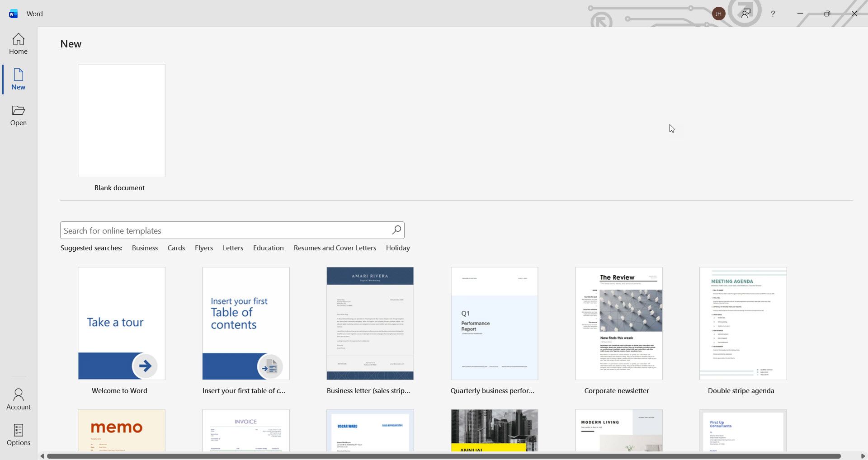Search suggested category Business
Viewport: 868px width, 460px height.
coord(145,248)
